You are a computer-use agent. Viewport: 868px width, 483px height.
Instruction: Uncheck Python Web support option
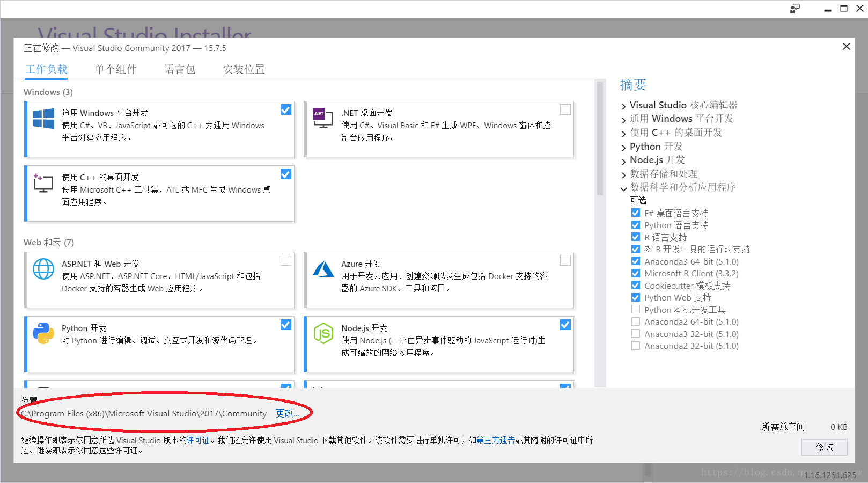[x=636, y=297]
